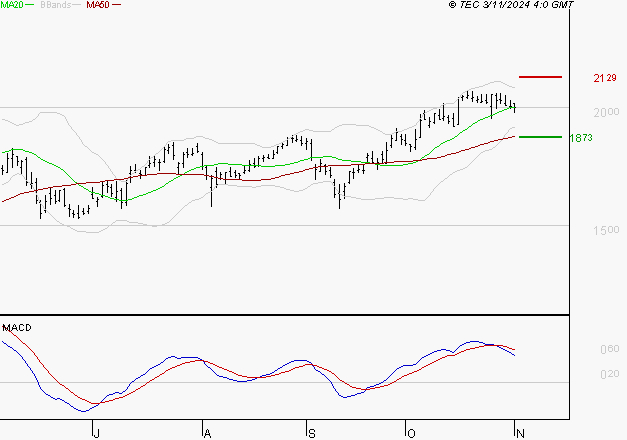Click the green support line marker
The height and width of the screenshot is (440, 627).
pos(540,137)
